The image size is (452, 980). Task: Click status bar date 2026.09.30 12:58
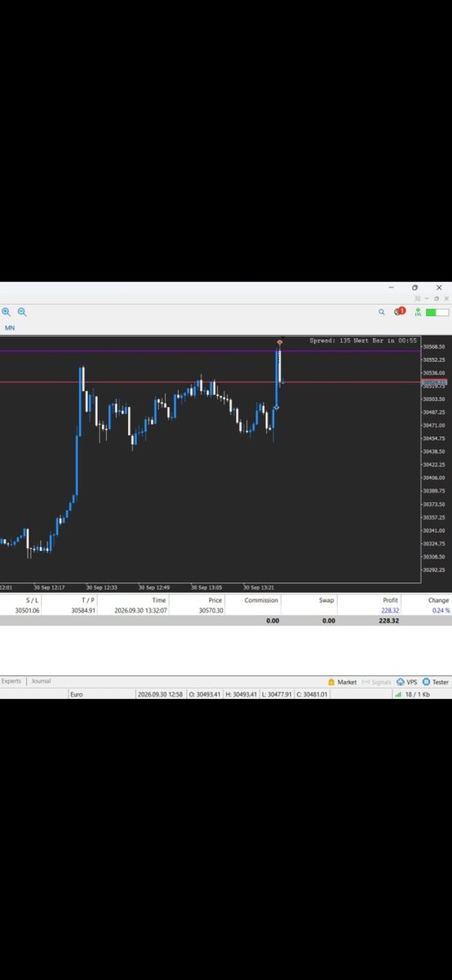point(160,694)
